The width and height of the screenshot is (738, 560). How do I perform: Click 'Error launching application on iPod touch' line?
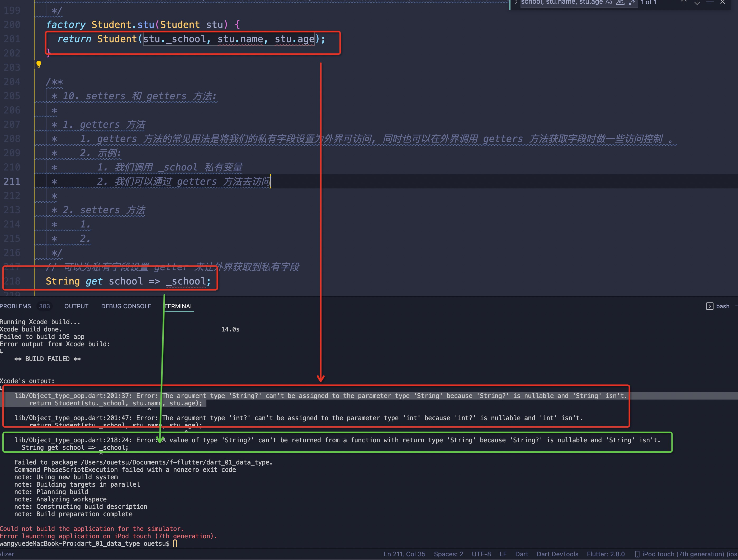point(108,536)
